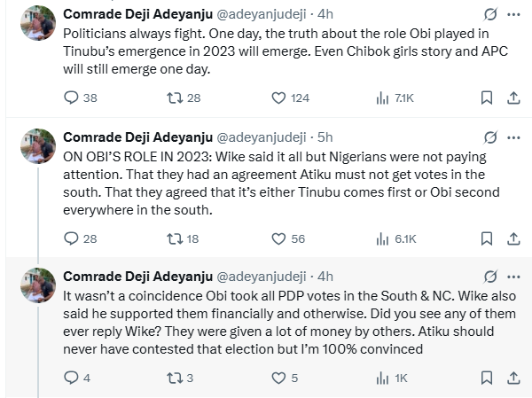The height and width of the screenshot is (398, 532).
Task: Share the 'ON OBI'S ROLE' tweet
Action: pos(513,238)
